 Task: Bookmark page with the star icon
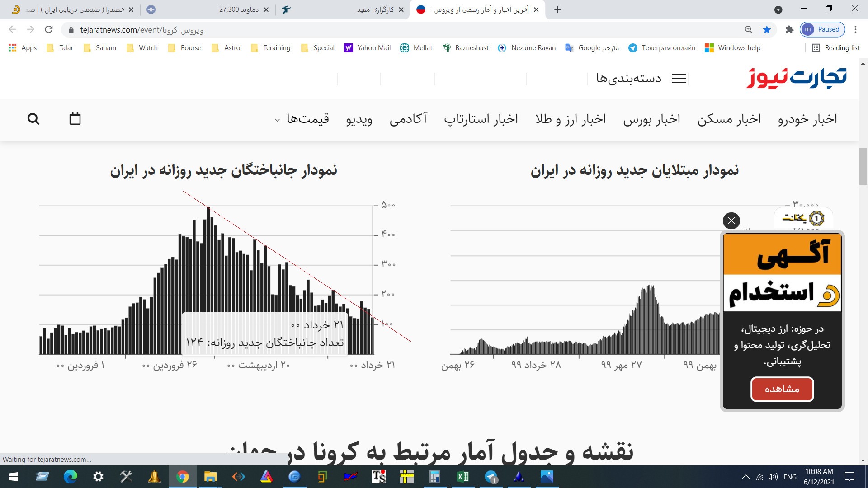(767, 30)
